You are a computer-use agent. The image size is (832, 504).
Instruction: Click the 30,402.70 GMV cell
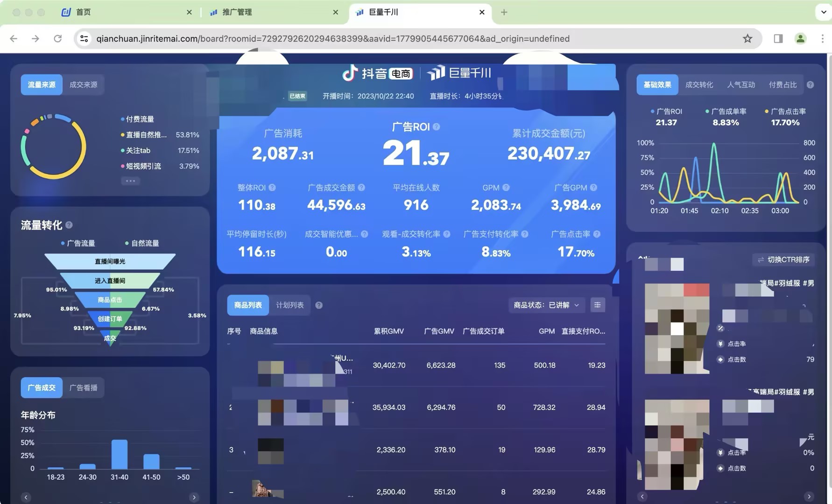pyautogui.click(x=389, y=365)
